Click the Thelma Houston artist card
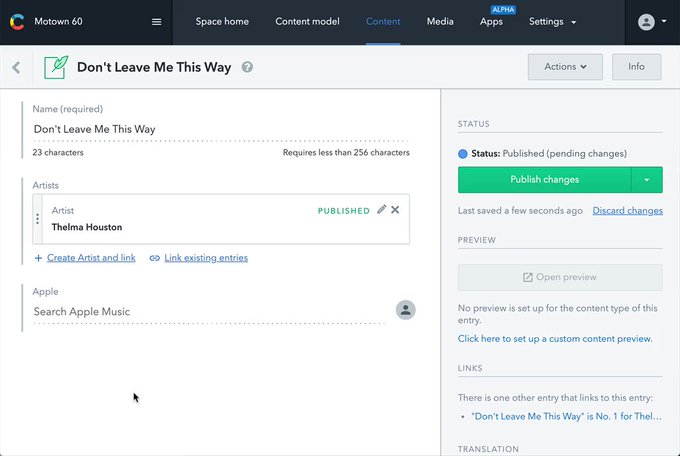680x456 pixels. click(x=221, y=219)
